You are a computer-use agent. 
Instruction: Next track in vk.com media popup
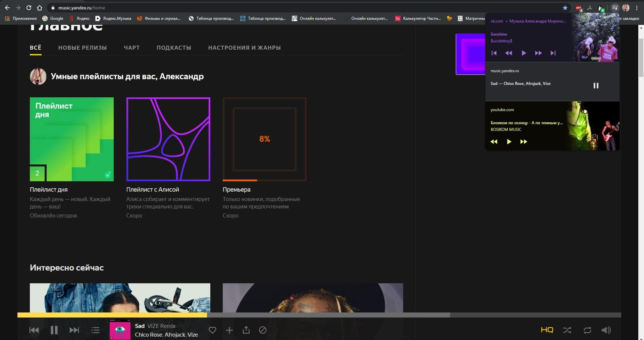click(x=553, y=53)
